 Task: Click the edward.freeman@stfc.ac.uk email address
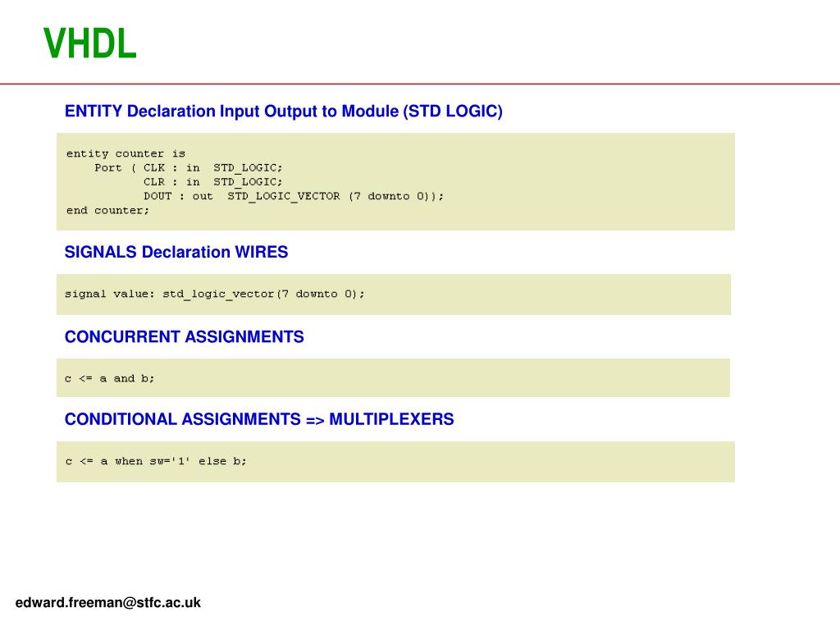point(107,603)
